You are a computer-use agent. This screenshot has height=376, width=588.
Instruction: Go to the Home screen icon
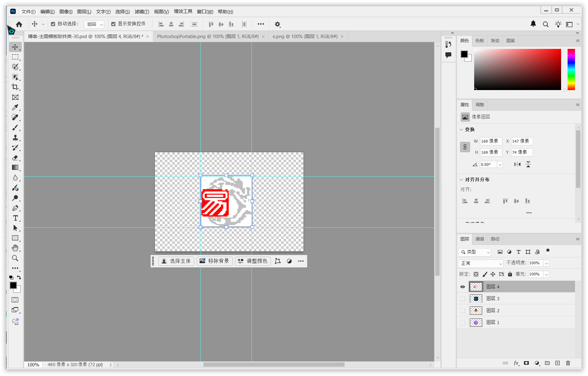(x=19, y=24)
